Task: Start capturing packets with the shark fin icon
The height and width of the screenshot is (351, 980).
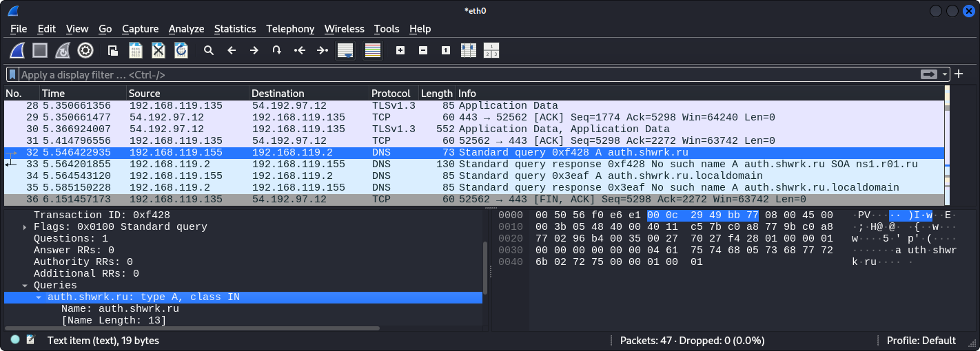Action: click(17, 50)
